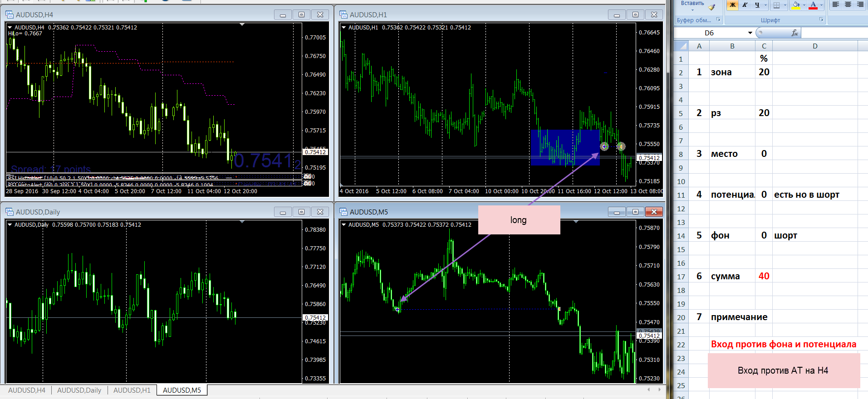Click the AUDUSD,Daily chart title arrow
This screenshot has width=868, height=399.
pyautogui.click(x=10, y=224)
